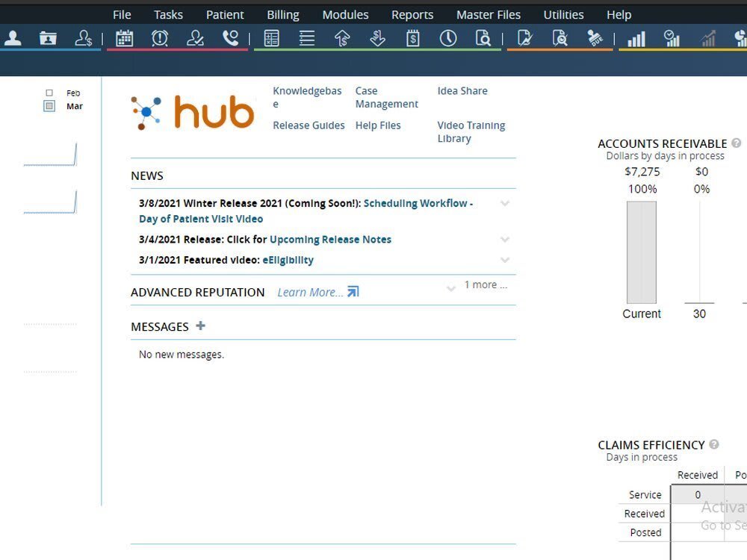Expand the Winter Release 2021 news item
This screenshot has height=560, width=747.
coord(505,203)
